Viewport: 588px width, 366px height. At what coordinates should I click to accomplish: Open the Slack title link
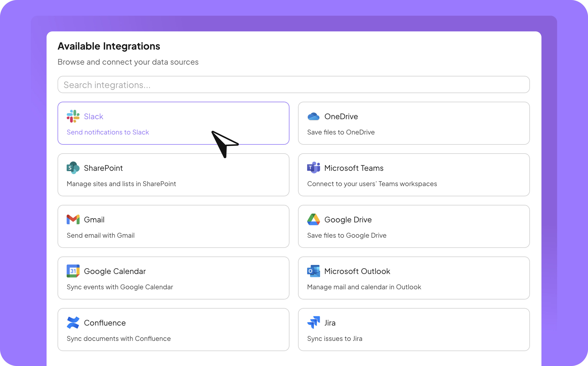(94, 116)
